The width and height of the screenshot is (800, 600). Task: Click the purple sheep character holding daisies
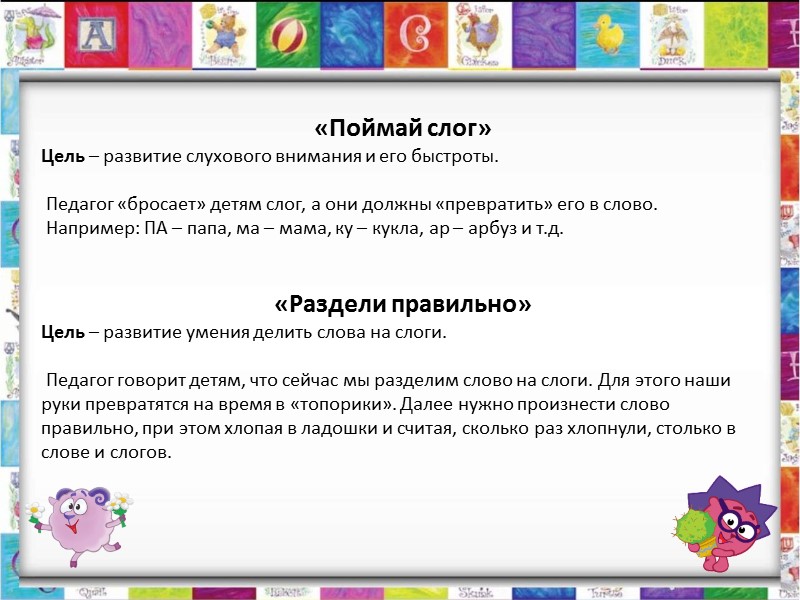[x=81, y=526]
